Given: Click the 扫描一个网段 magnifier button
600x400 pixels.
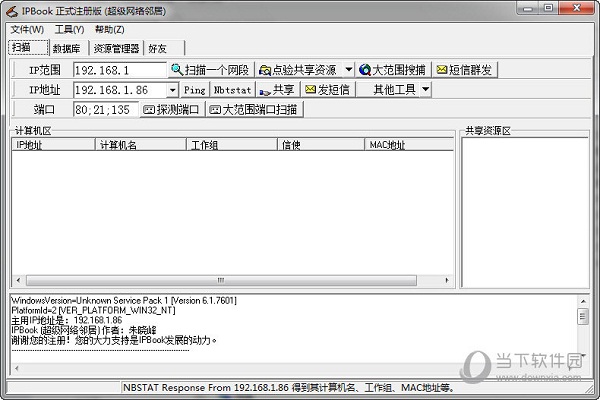Looking at the screenshot, I should [210, 70].
